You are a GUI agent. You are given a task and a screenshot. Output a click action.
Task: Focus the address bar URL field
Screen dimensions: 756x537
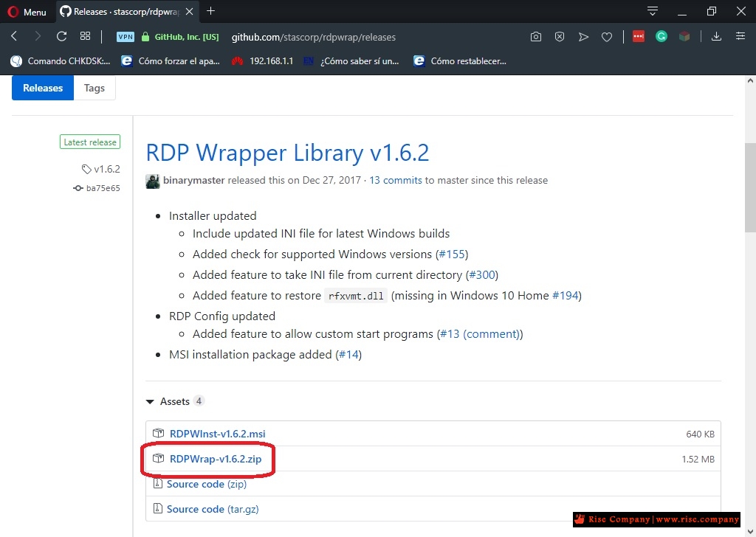point(313,37)
